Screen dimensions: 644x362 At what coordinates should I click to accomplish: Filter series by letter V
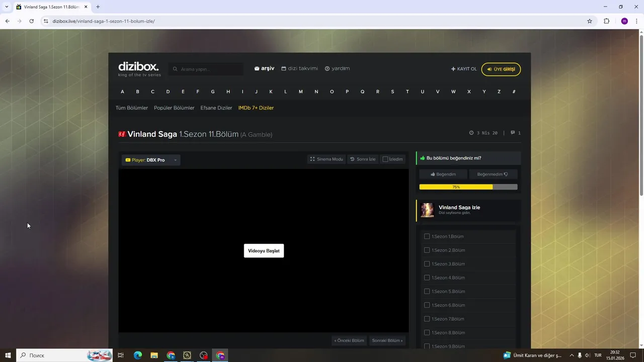click(438, 92)
